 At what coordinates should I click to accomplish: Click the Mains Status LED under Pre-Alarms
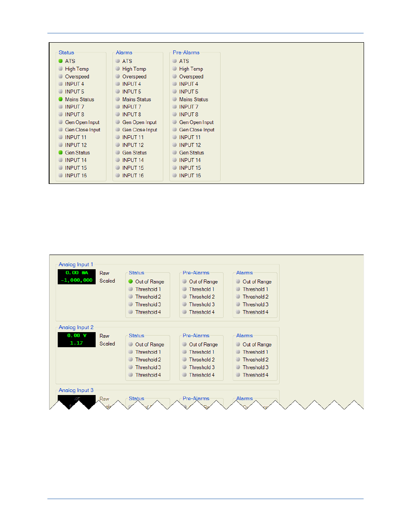click(x=174, y=100)
